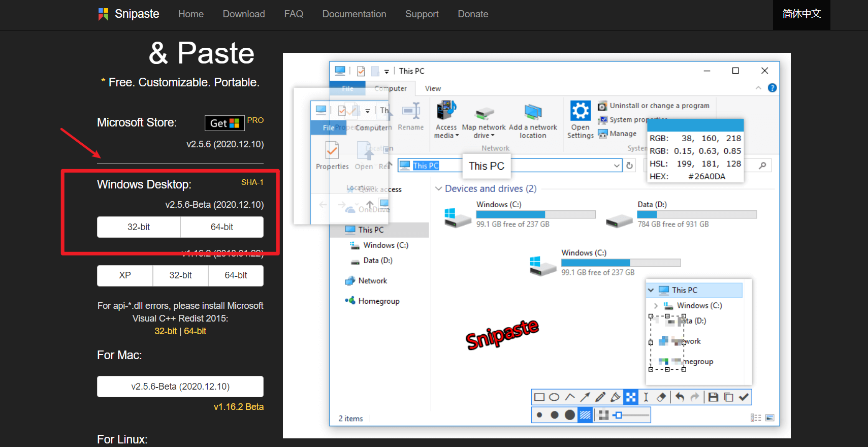Click the This PC address bar field
This screenshot has width=868, height=447.
[x=510, y=166]
